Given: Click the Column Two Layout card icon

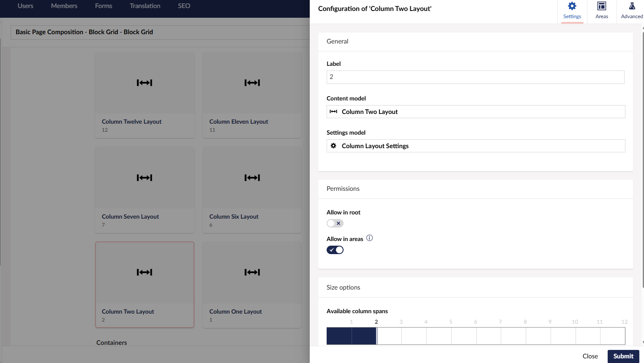Looking at the screenshot, I should [145, 272].
